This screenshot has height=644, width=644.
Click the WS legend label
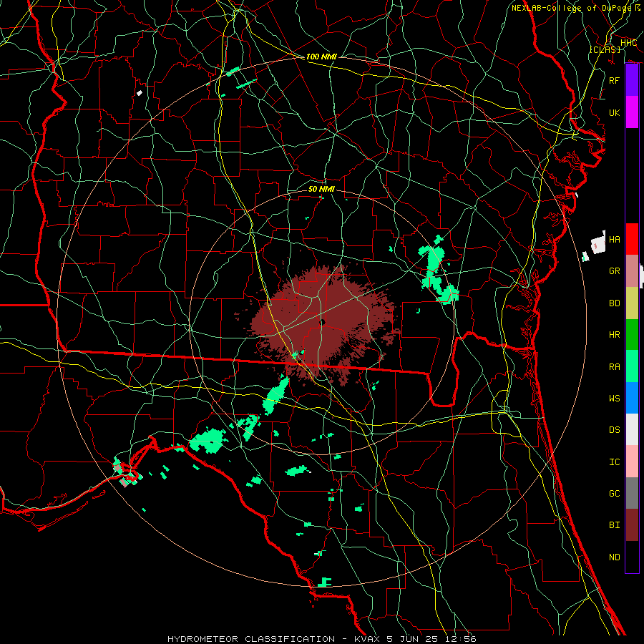coord(615,399)
